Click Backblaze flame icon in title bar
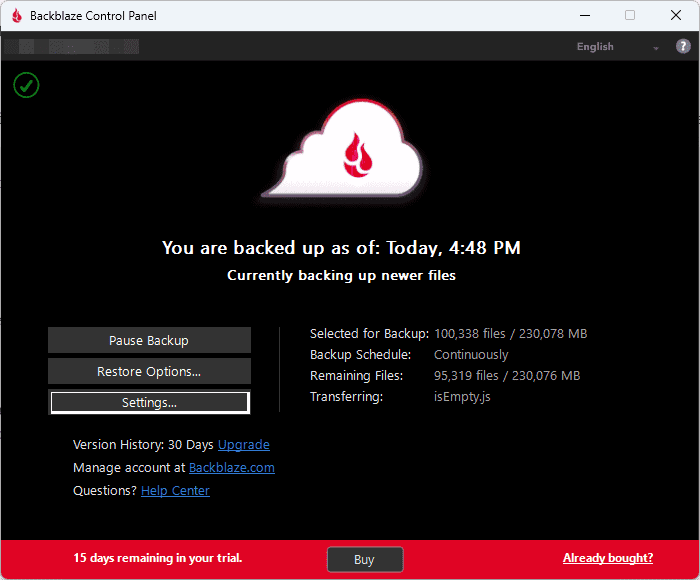 (x=17, y=16)
